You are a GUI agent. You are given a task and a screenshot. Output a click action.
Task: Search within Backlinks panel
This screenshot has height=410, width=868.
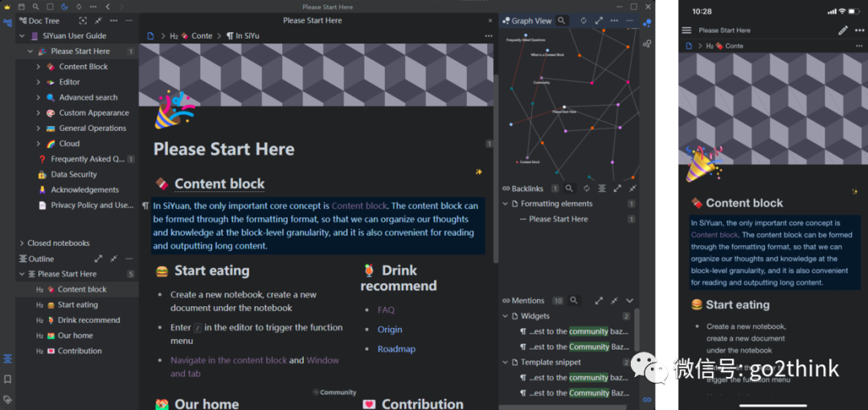569,188
